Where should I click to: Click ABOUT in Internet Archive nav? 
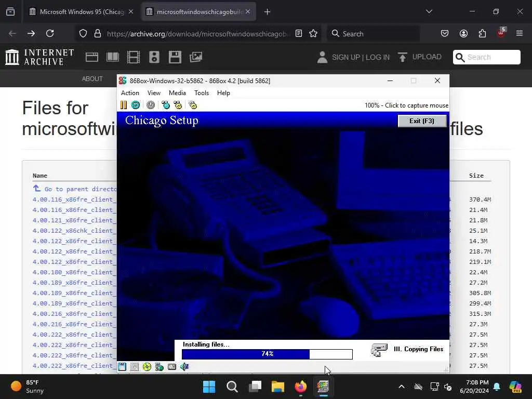point(92,79)
